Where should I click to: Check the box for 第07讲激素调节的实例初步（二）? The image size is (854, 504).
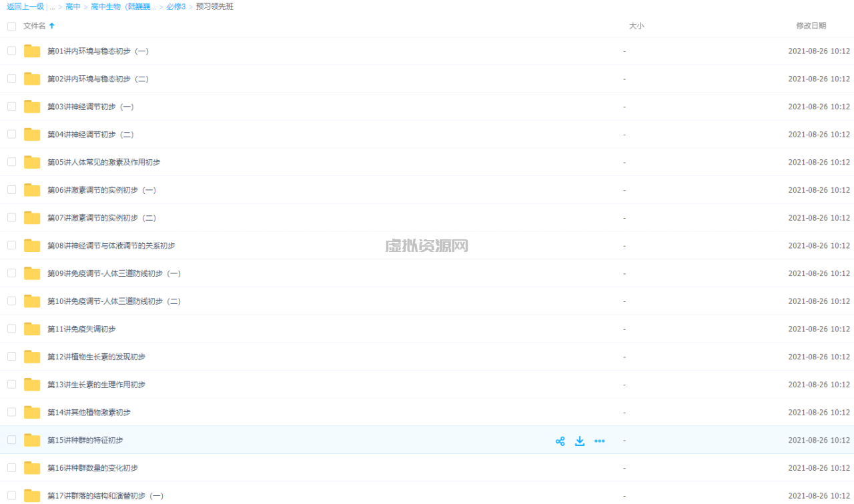point(11,217)
